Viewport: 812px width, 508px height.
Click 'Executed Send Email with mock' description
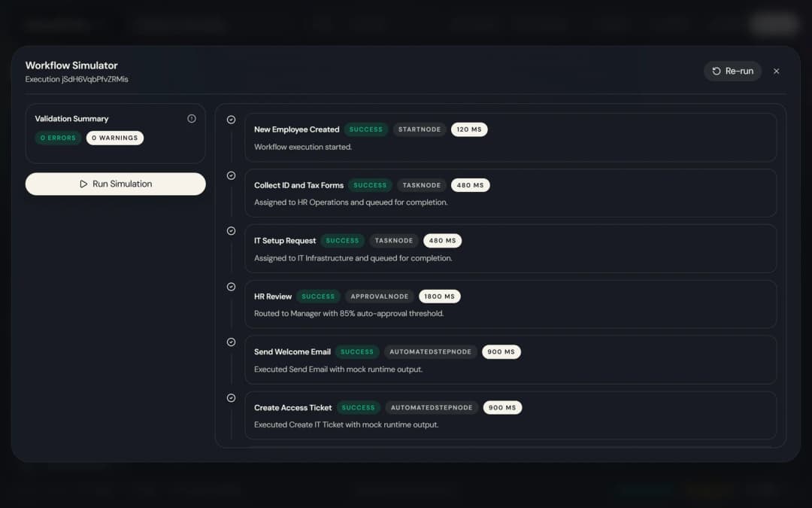pyautogui.click(x=338, y=370)
